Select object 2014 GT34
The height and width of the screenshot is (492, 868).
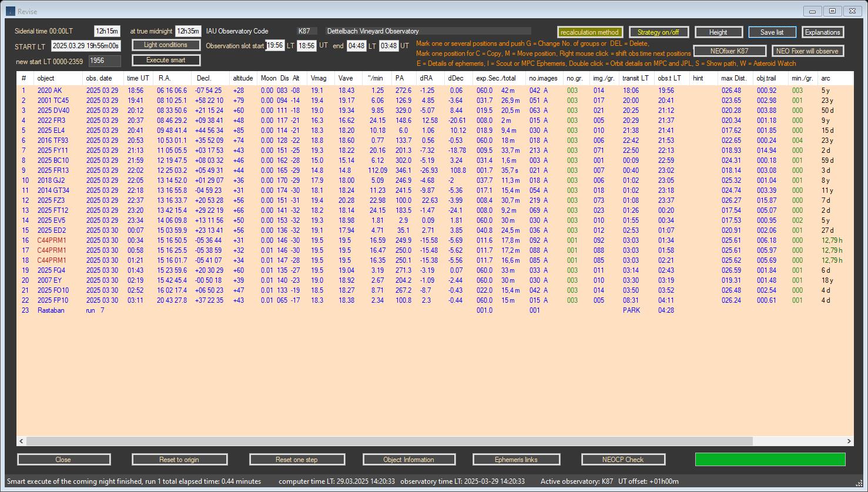[53, 190]
